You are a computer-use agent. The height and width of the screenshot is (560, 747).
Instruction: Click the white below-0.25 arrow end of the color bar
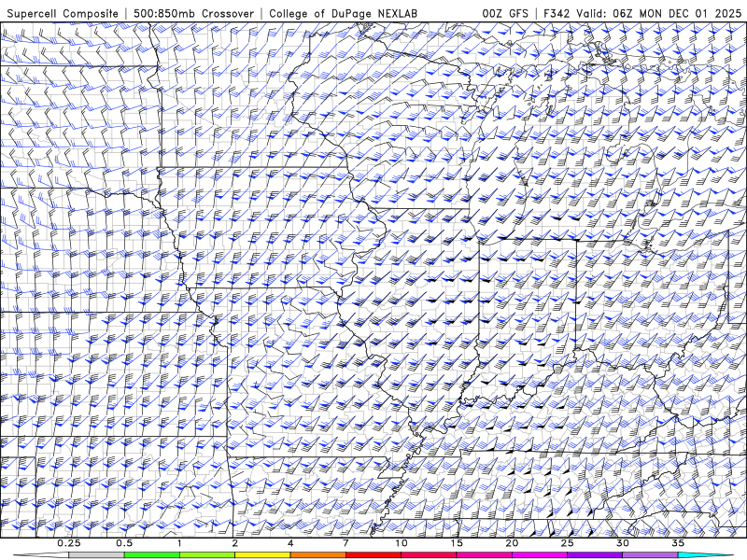pos(42,555)
